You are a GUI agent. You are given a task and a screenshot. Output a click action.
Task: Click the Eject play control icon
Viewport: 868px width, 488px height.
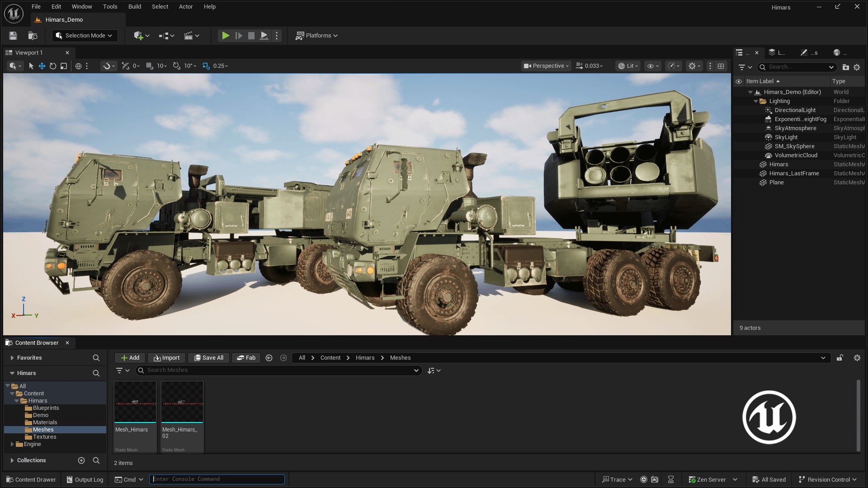click(264, 36)
